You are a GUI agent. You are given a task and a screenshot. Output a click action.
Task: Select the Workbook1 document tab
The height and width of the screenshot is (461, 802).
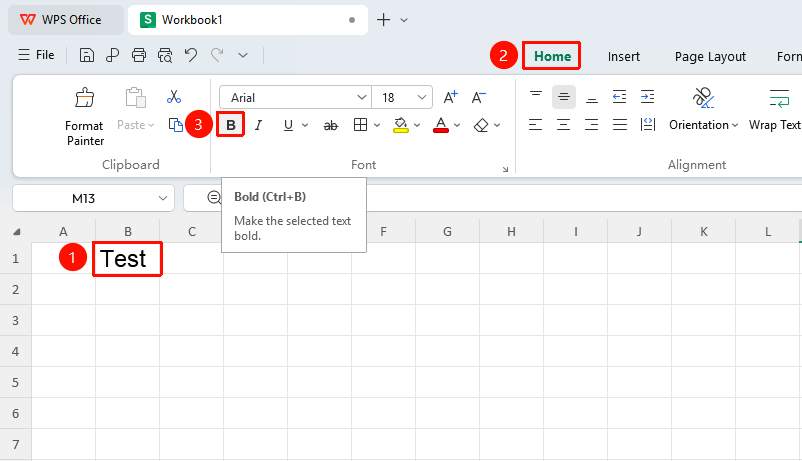pyautogui.click(x=248, y=20)
